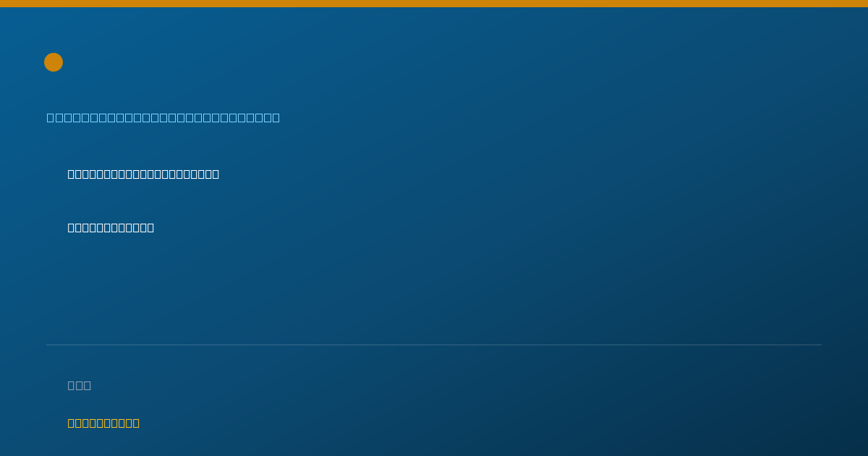Click the first white text line under the headline
The height and width of the screenshot is (456, 868).
point(143,174)
